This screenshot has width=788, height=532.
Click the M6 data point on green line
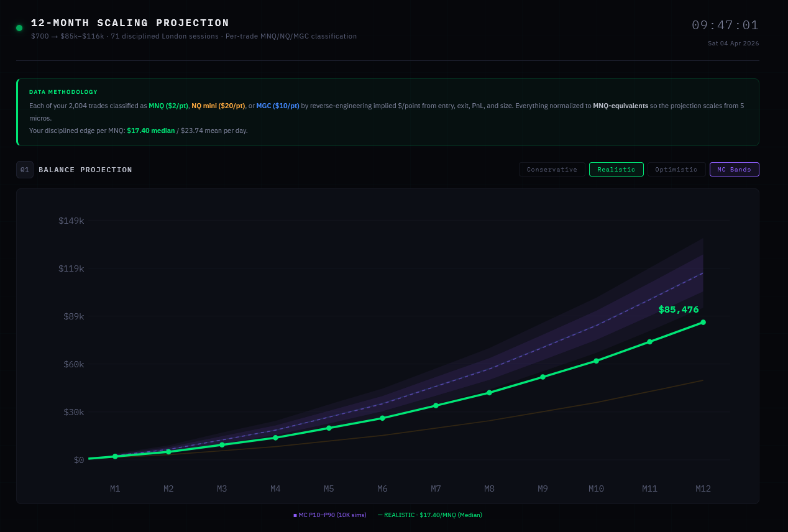(x=382, y=418)
